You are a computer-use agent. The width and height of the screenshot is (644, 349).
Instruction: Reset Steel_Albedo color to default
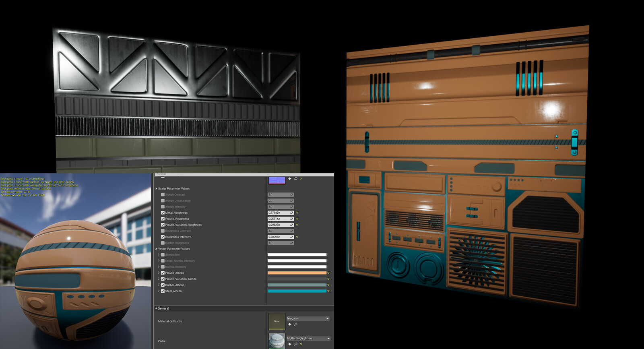pyautogui.click(x=328, y=291)
